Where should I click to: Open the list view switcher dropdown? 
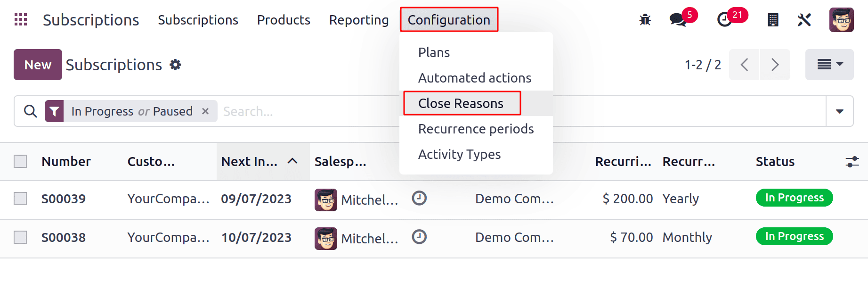tap(829, 65)
